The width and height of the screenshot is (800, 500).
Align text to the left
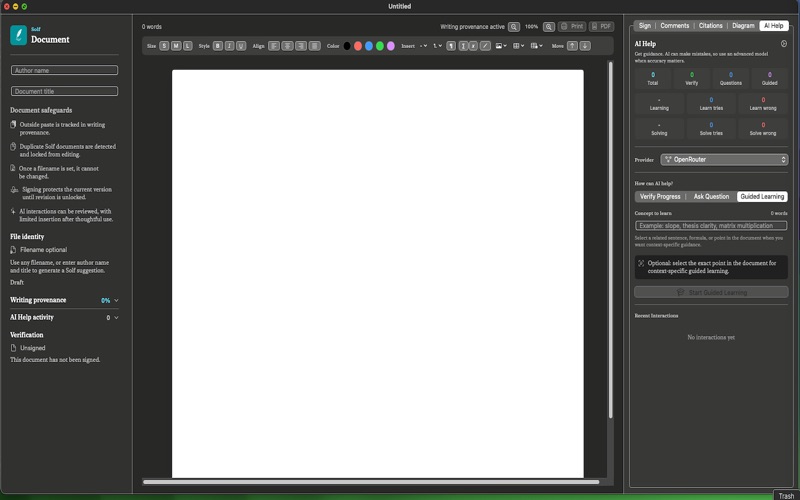(274, 46)
